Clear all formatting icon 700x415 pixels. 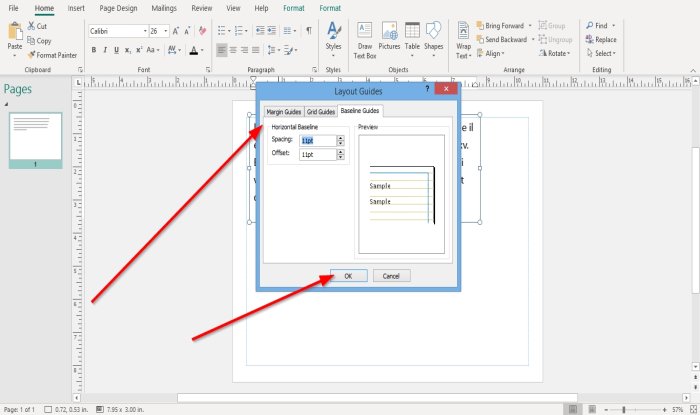coord(202,31)
